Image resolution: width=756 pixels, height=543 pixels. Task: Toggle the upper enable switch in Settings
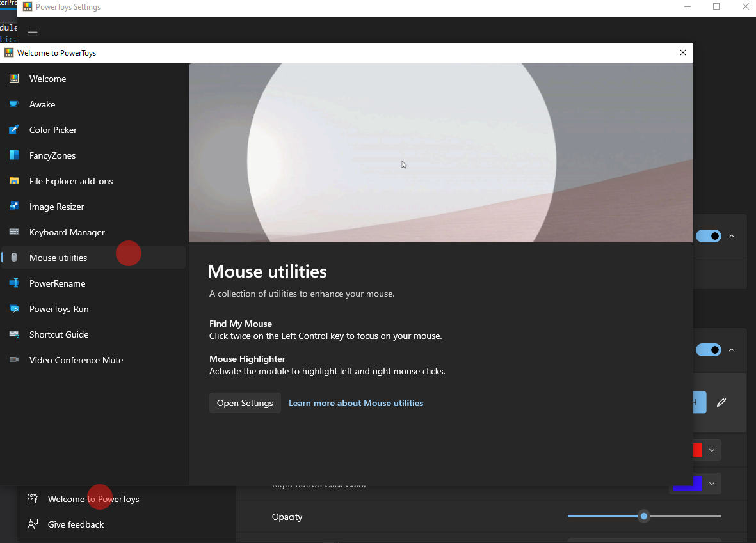pyautogui.click(x=708, y=236)
